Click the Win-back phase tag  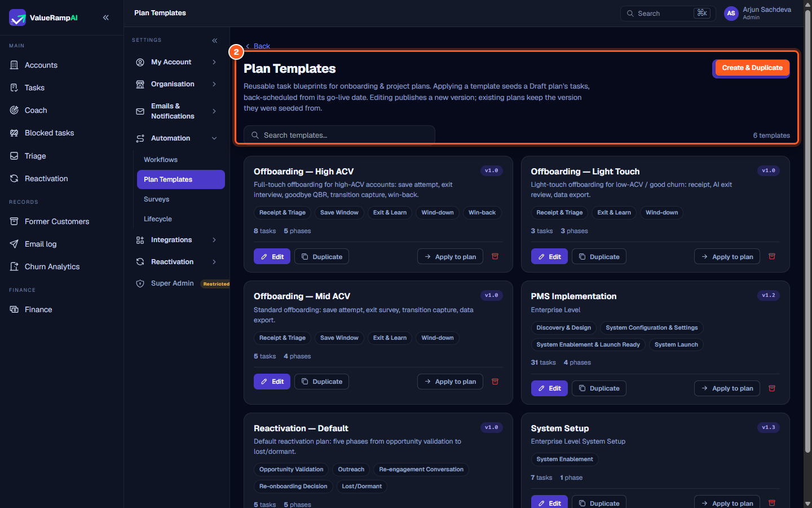click(482, 213)
